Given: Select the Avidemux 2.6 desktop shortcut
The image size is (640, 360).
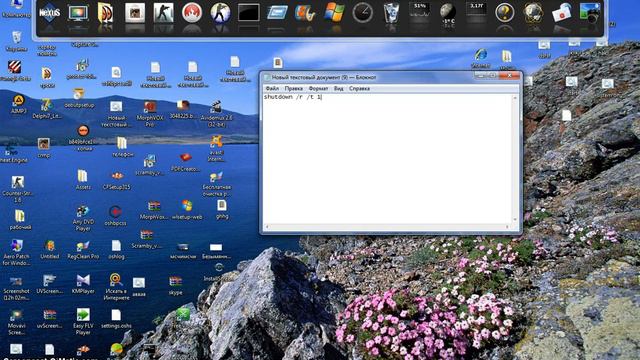Looking at the screenshot, I should click(216, 114).
